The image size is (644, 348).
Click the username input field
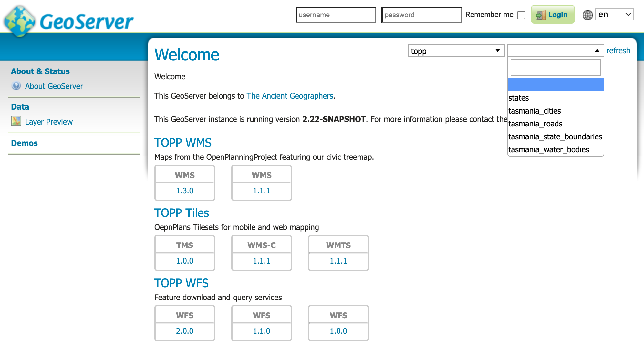336,15
